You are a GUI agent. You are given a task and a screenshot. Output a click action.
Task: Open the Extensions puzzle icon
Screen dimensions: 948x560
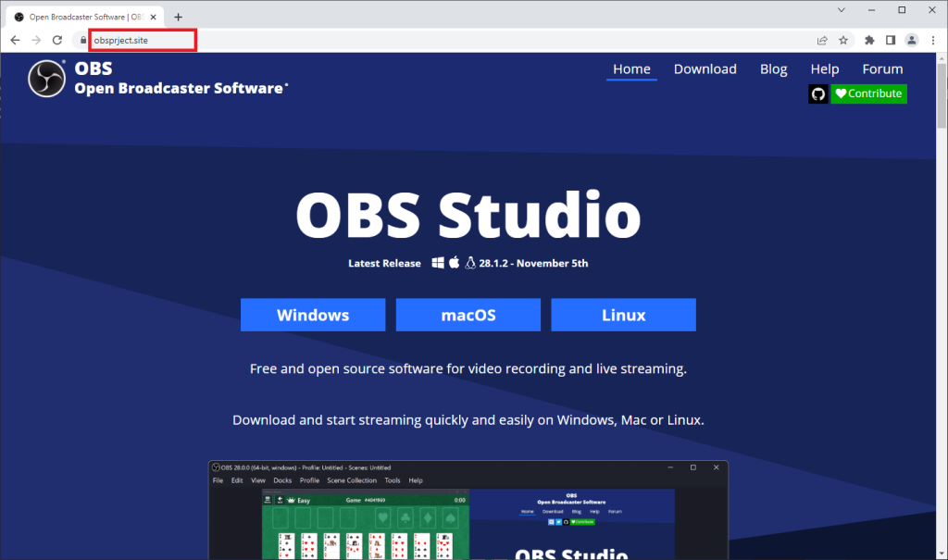tap(869, 41)
